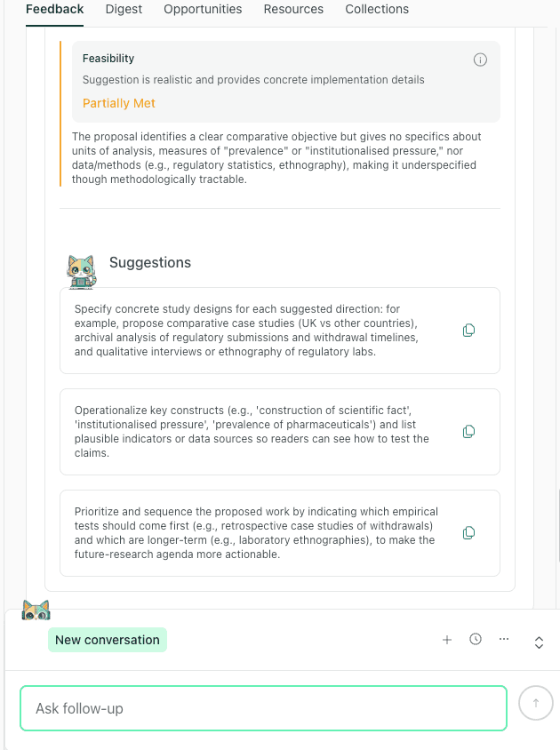Screen dimensions: 560x750
Task: Click the New conversation button
Action: (x=107, y=639)
